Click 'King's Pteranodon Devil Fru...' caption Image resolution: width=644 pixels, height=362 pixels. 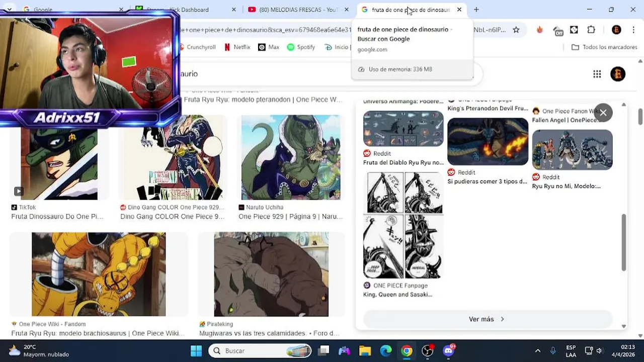click(488, 108)
